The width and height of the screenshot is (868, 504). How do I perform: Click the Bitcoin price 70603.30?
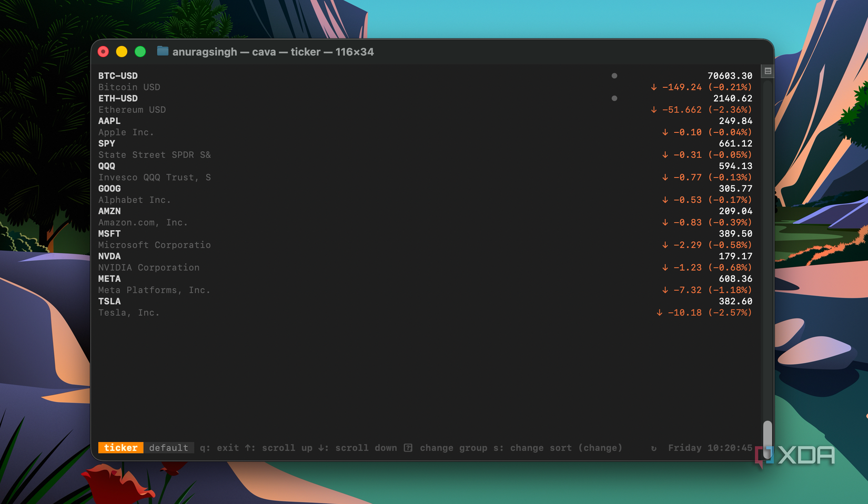click(730, 76)
